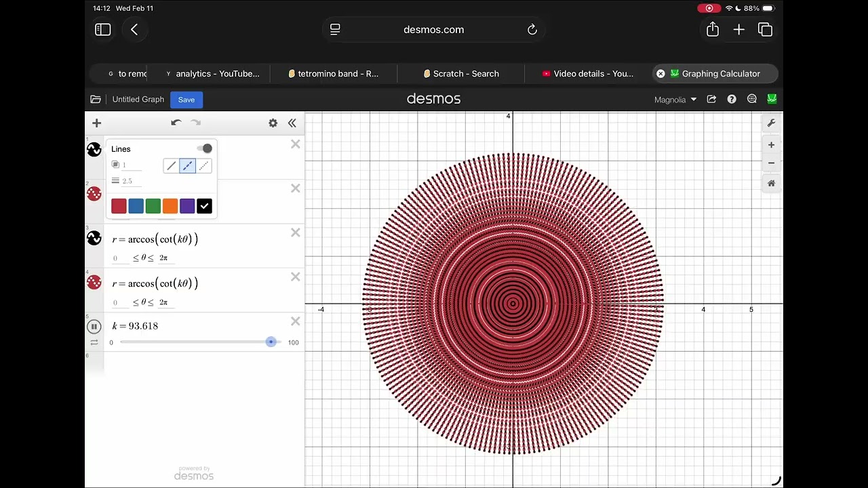This screenshot has width=868, height=488.
Task: Redo the last undone edit
Action: (x=196, y=123)
